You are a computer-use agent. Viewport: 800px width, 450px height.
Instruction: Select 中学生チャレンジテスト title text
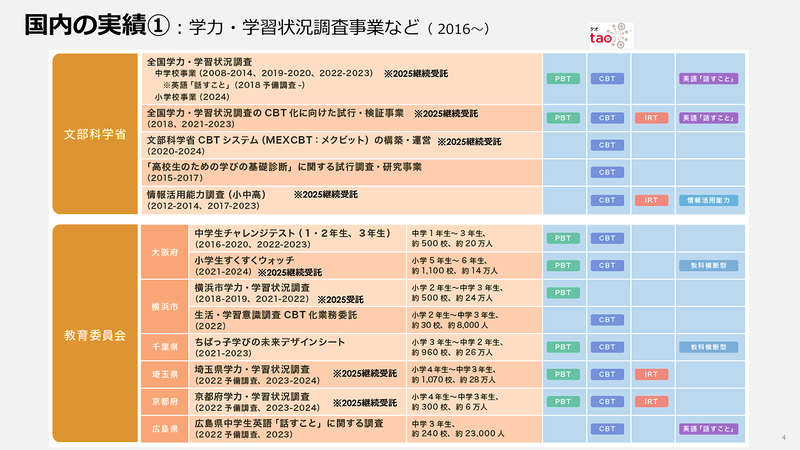(292, 233)
